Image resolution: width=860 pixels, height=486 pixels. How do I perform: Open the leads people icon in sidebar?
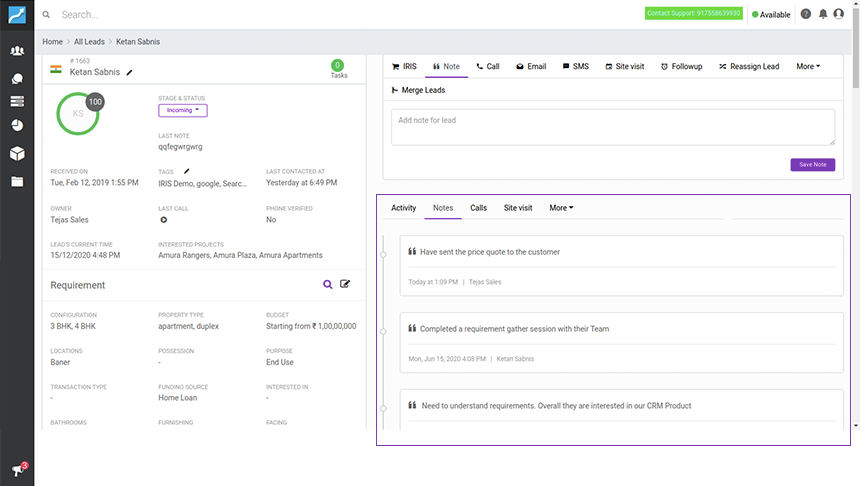(17, 51)
